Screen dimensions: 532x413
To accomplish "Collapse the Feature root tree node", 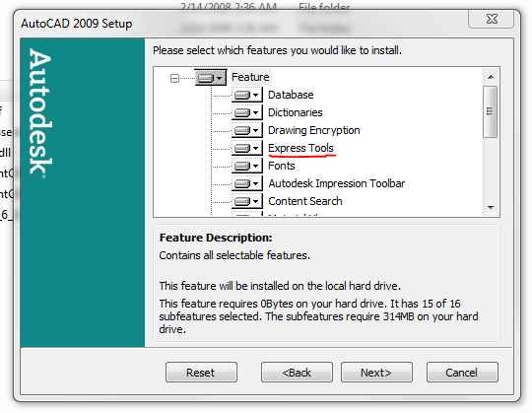I will 174,79.
